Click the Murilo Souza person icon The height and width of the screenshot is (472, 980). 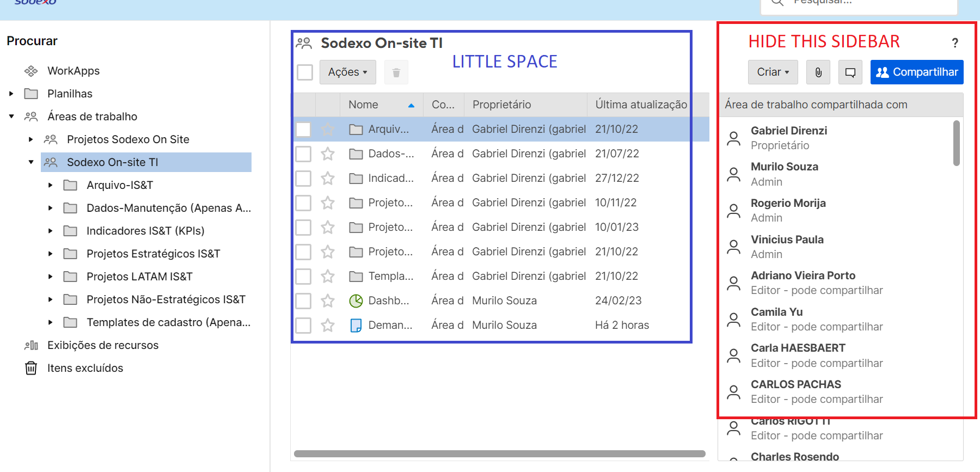(x=734, y=174)
